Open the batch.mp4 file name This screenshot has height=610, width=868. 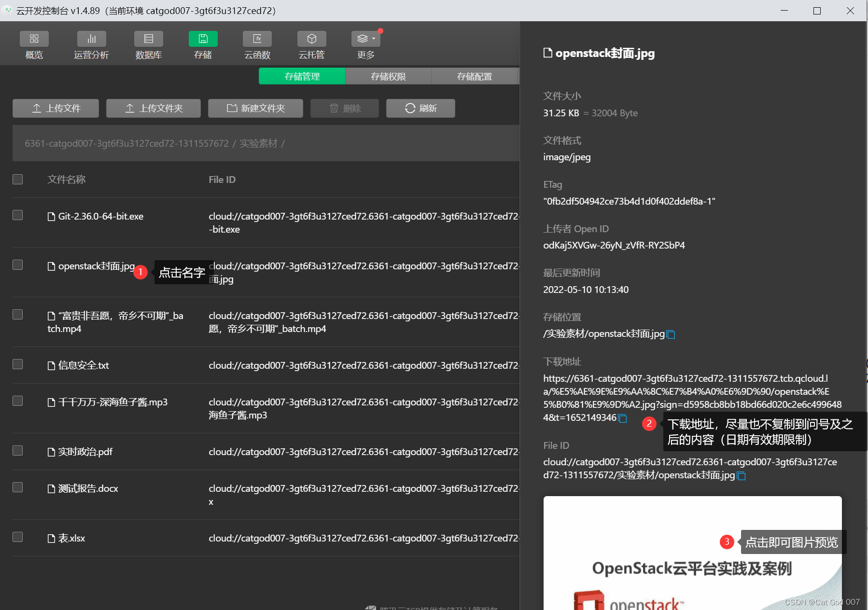(x=115, y=322)
